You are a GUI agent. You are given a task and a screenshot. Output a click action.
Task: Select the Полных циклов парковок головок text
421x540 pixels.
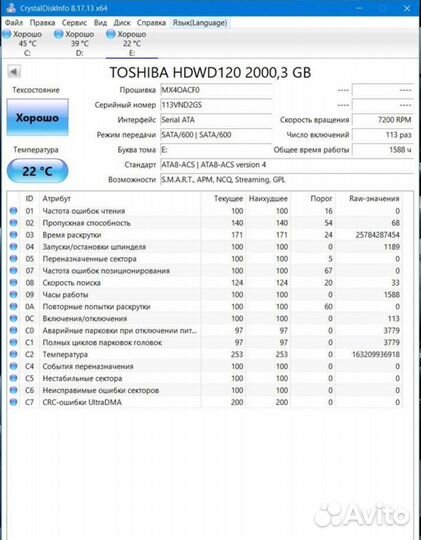coord(102,342)
